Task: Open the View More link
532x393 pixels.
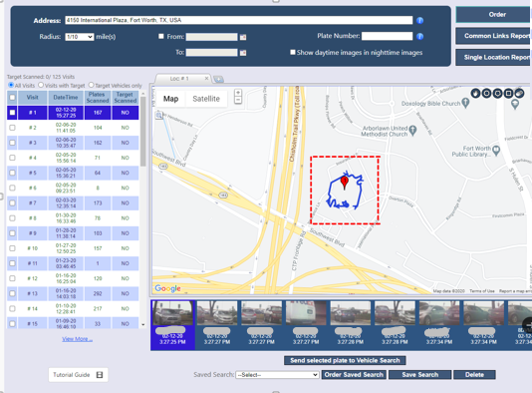Action: [77, 339]
